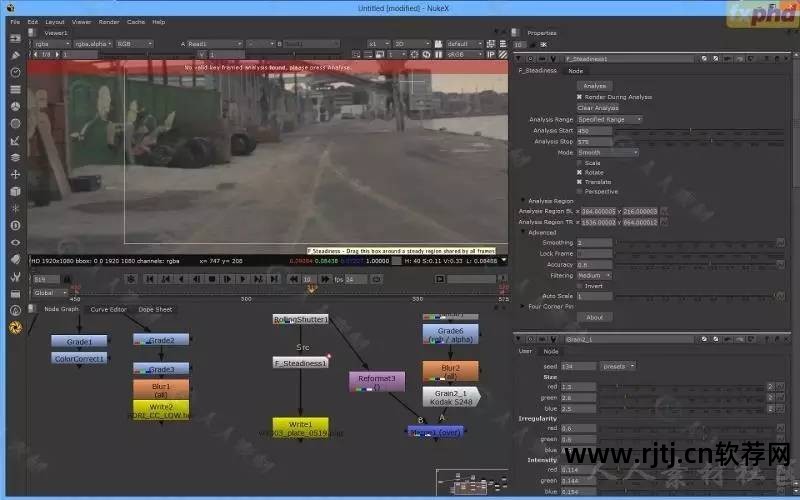Open the Views nodes eye icon
Screen dimensions: 800x500
(x=15, y=242)
